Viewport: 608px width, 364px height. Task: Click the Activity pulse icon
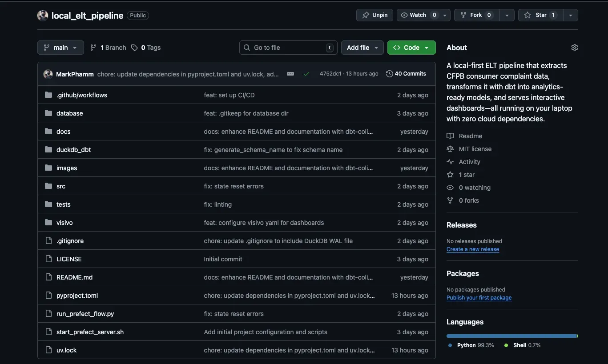[x=450, y=162]
